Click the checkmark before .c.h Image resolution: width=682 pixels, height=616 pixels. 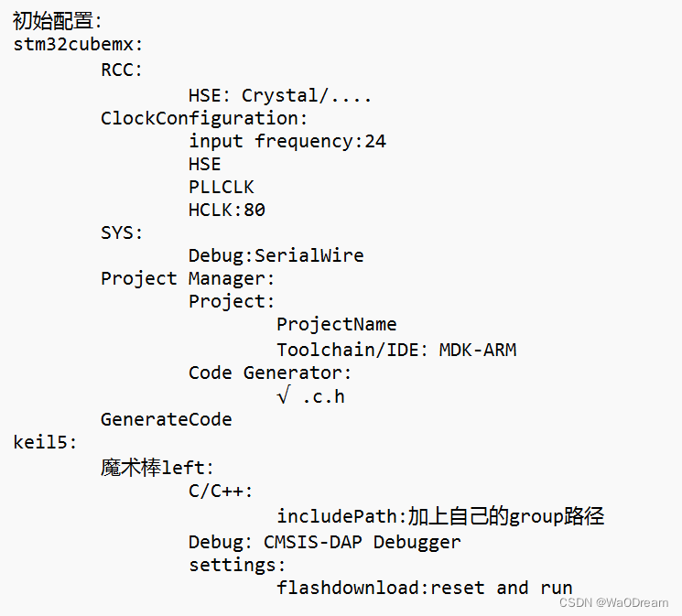click(x=283, y=395)
